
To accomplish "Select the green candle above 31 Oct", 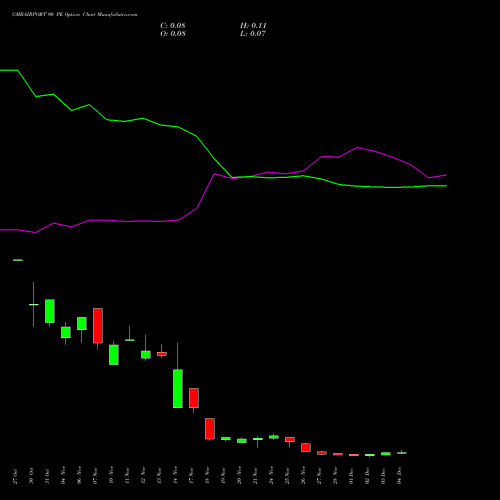I will click(50, 311).
